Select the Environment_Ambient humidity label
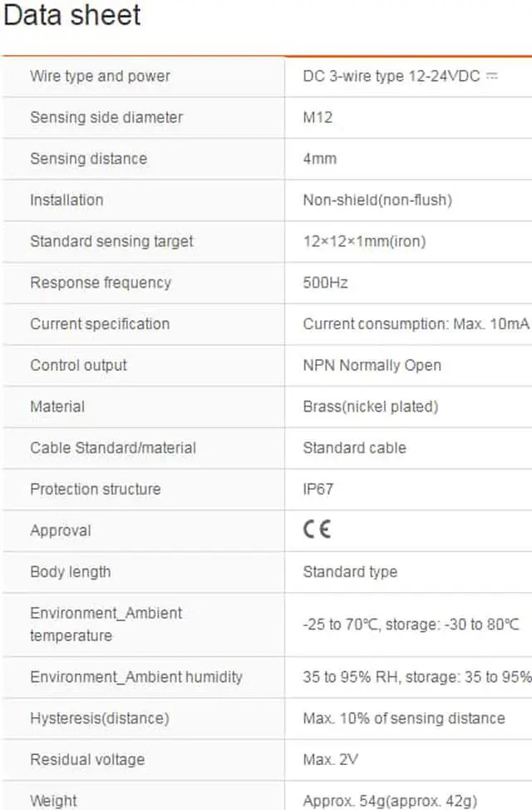The width and height of the screenshot is (532, 810). (136, 677)
